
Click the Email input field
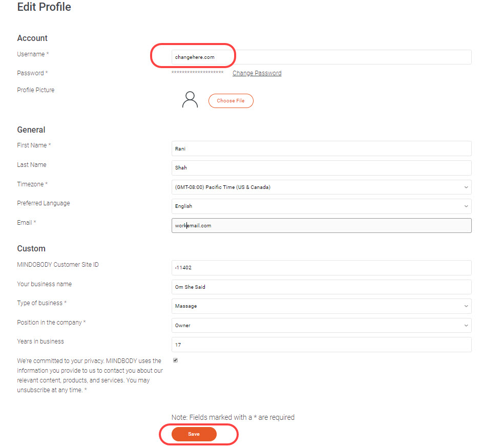point(321,226)
